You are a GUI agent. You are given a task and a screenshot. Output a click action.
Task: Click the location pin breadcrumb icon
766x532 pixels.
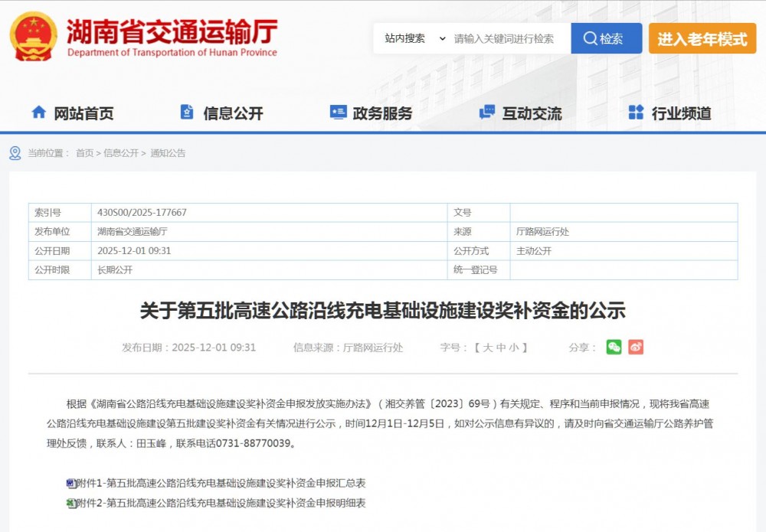(x=15, y=153)
